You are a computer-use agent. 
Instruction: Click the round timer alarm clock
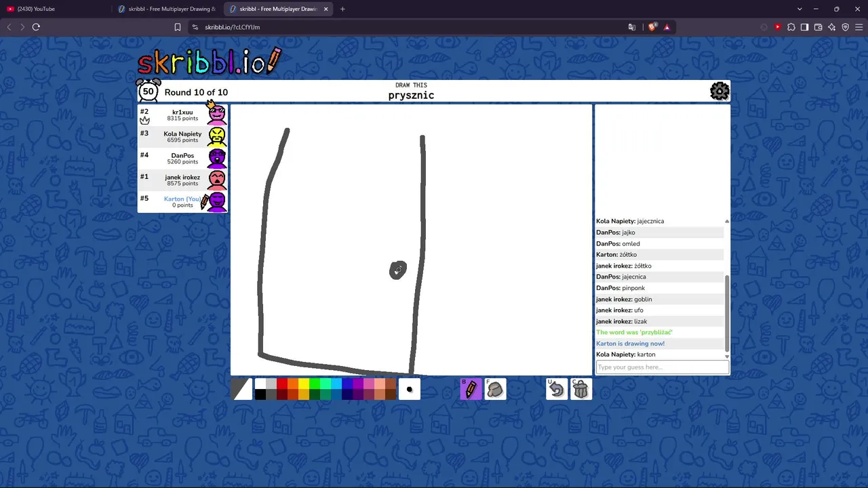click(x=149, y=91)
